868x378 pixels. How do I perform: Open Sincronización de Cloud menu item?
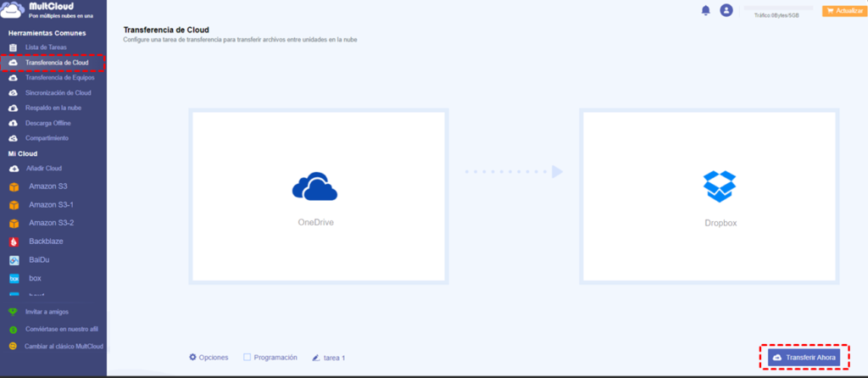[58, 93]
